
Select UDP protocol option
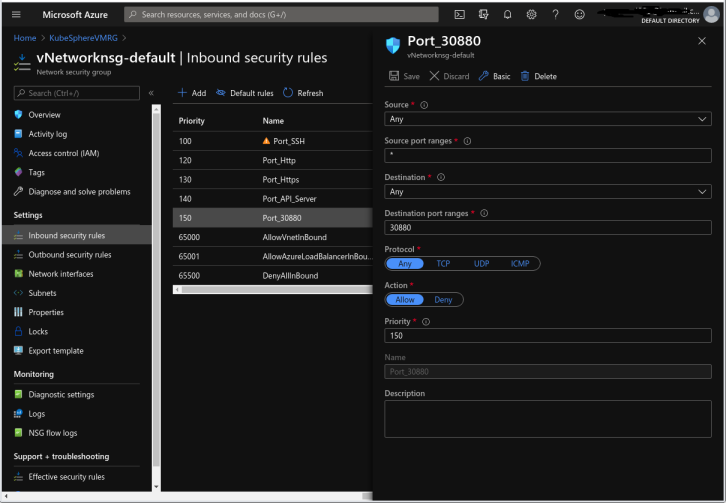point(481,264)
